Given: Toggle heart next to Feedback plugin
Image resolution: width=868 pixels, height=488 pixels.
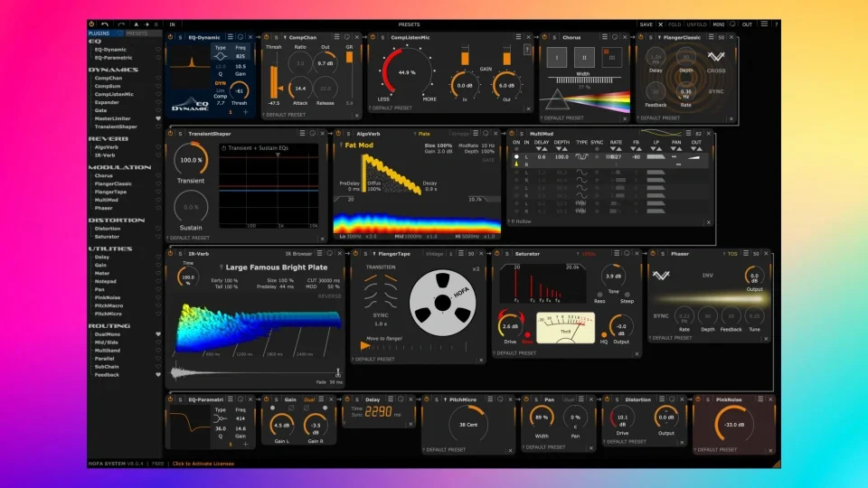Looking at the screenshot, I should (x=157, y=374).
